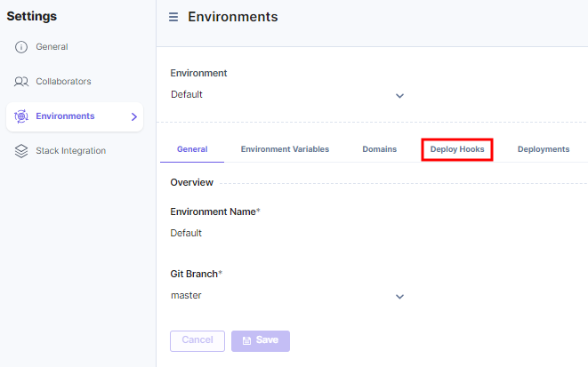Screen dimensions: 588x367
Task: Open the Git Branch dropdown chevron
Action: [x=399, y=296]
